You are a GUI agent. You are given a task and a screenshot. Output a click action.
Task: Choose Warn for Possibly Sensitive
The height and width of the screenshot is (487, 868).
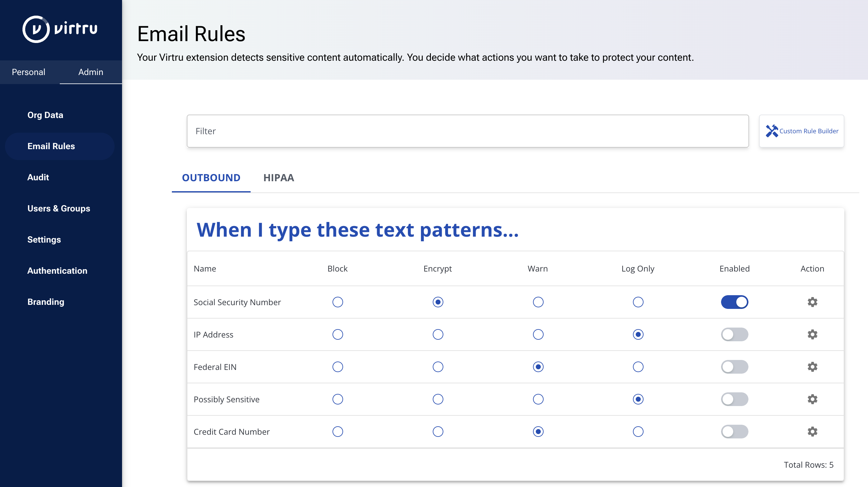tap(538, 399)
